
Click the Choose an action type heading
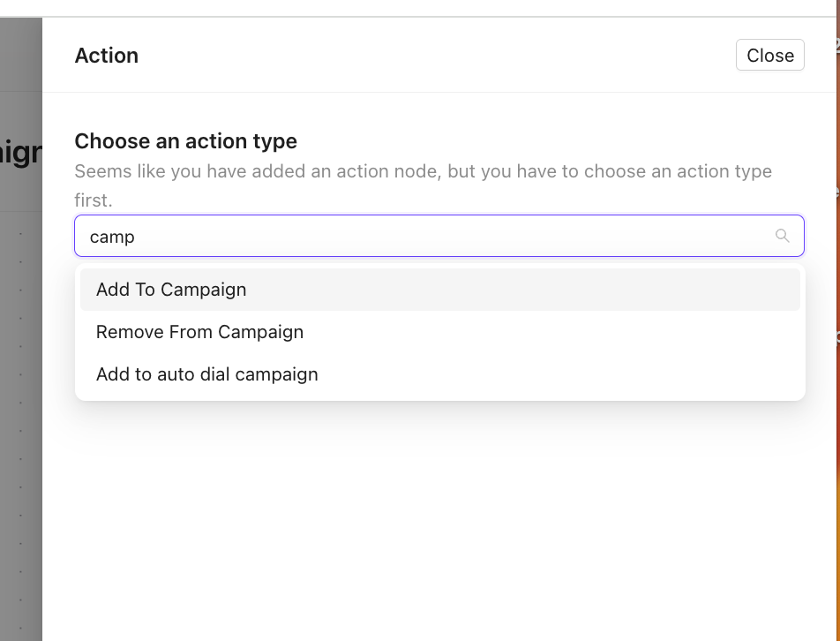click(x=185, y=141)
